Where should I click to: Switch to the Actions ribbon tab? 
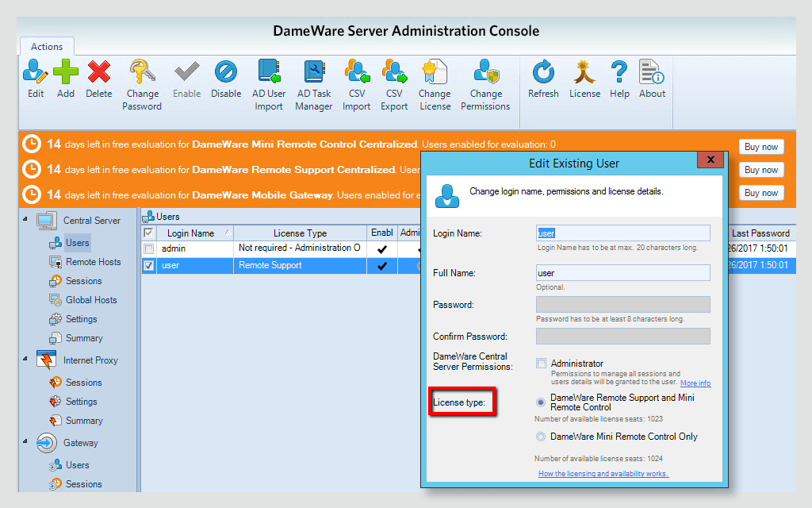pyautogui.click(x=47, y=47)
